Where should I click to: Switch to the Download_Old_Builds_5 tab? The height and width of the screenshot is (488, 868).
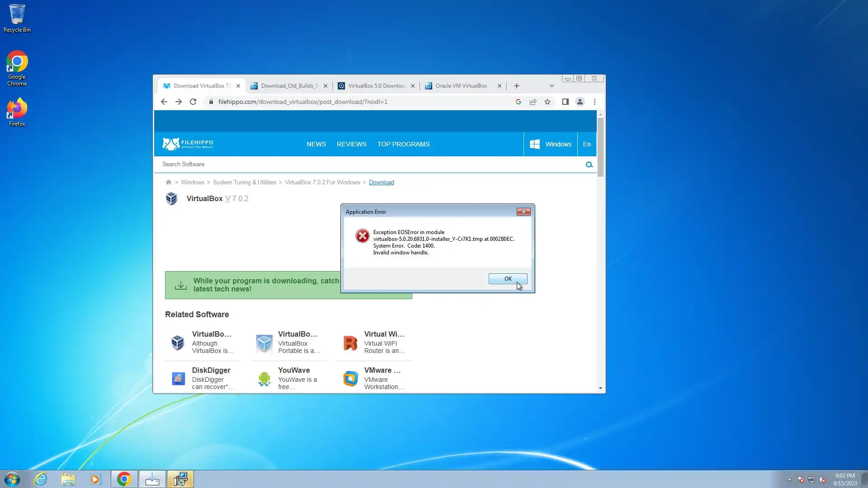point(289,86)
